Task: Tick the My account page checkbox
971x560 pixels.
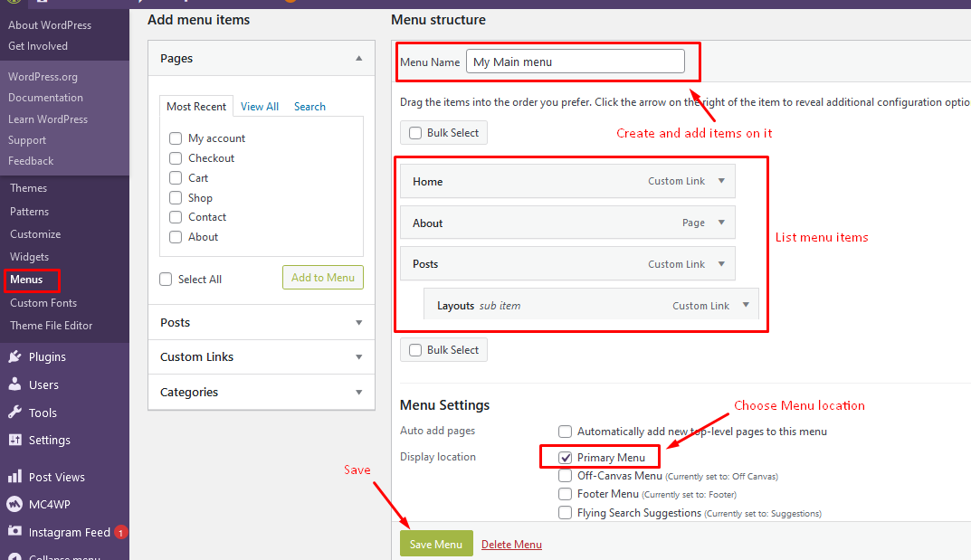Action: (176, 138)
